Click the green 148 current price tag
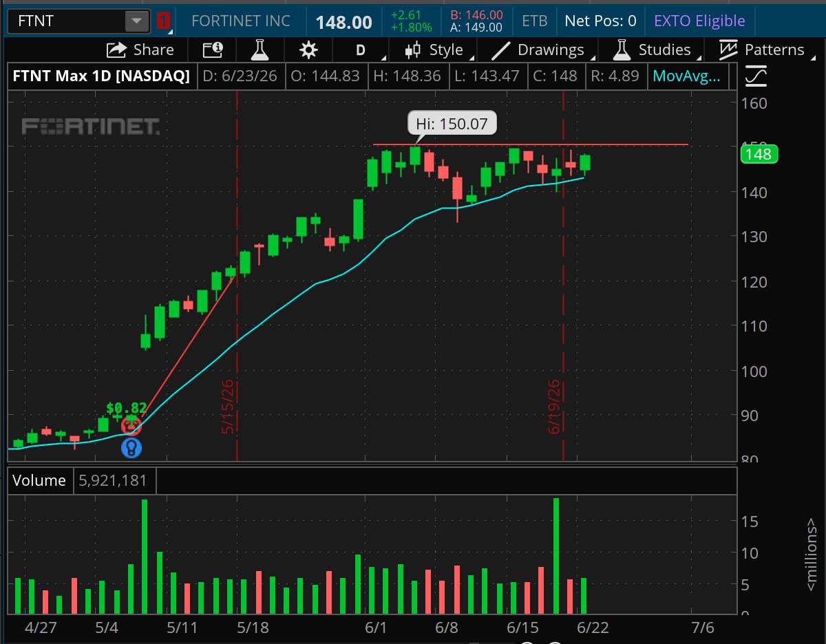 click(x=759, y=154)
